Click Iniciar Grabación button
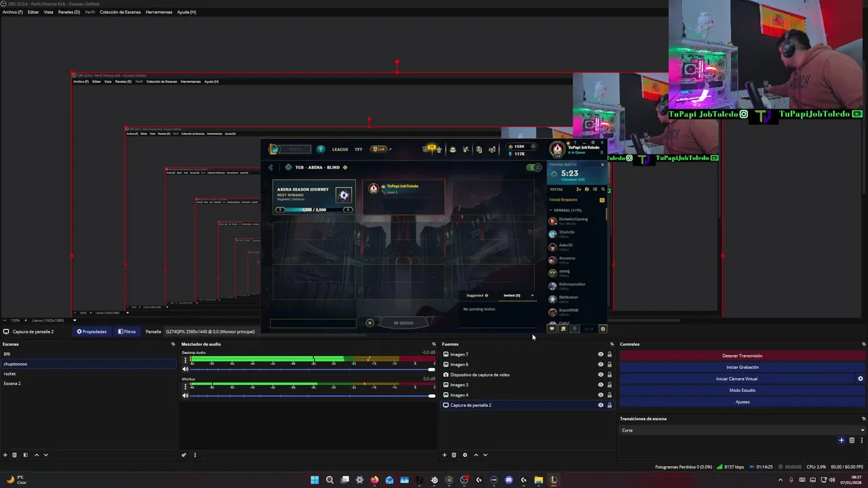This screenshot has width=868, height=488. (743, 367)
